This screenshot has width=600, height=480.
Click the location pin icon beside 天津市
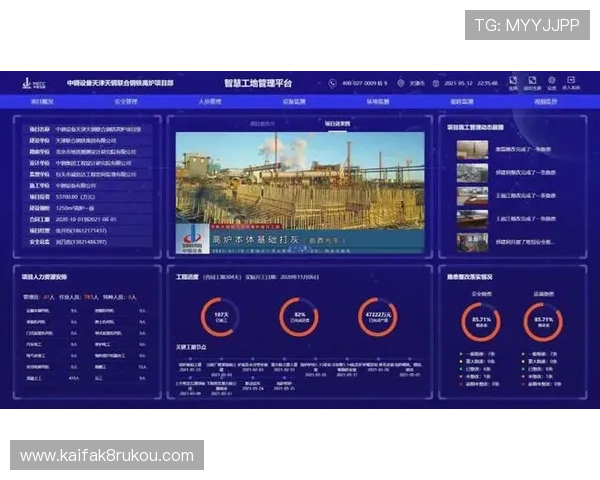coord(400,84)
